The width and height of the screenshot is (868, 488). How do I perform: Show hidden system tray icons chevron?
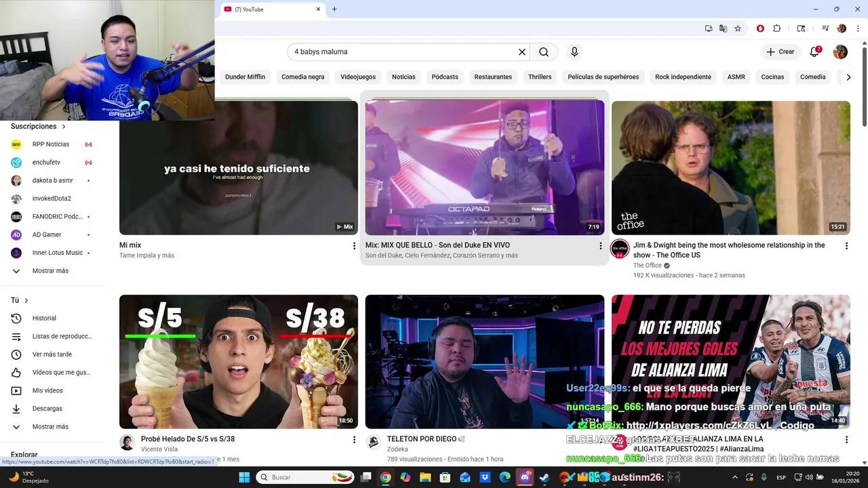(735, 477)
